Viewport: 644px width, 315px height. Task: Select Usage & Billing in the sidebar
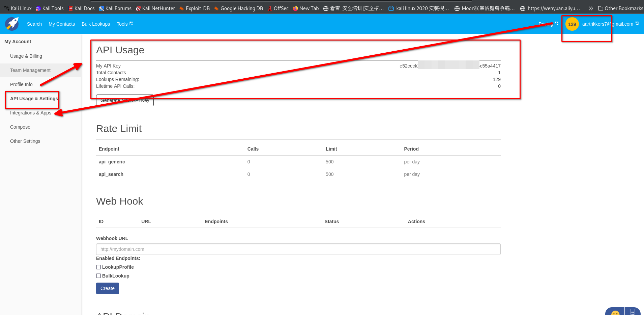(x=26, y=56)
